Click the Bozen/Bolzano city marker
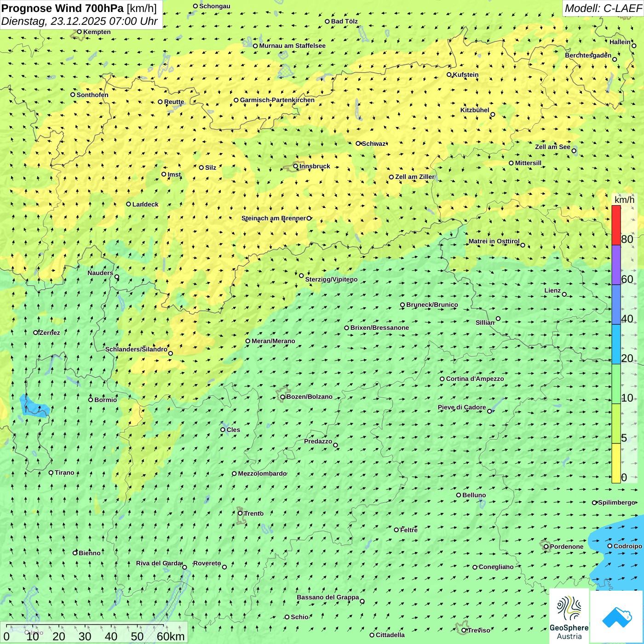The width and height of the screenshot is (644, 644). [x=283, y=397]
